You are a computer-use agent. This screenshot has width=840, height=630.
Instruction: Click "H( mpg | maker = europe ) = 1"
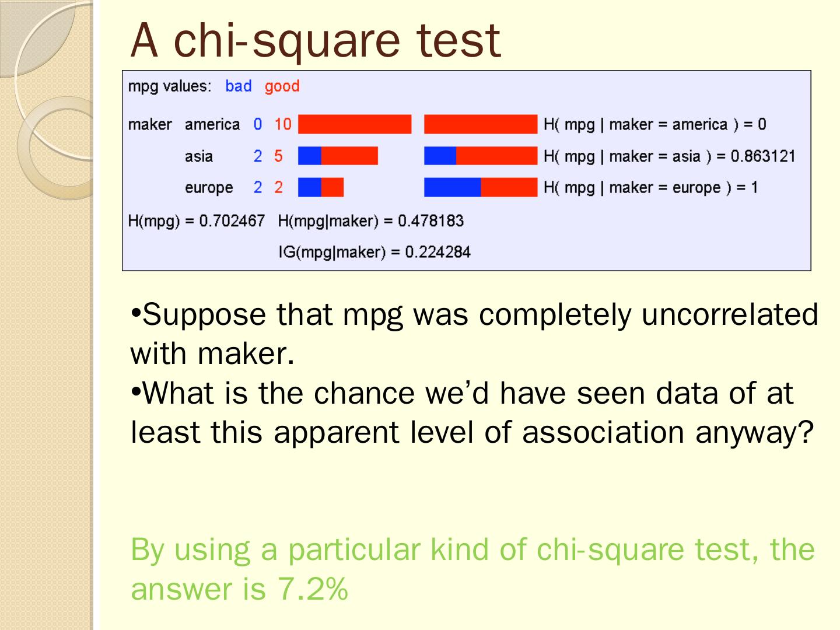650,188
